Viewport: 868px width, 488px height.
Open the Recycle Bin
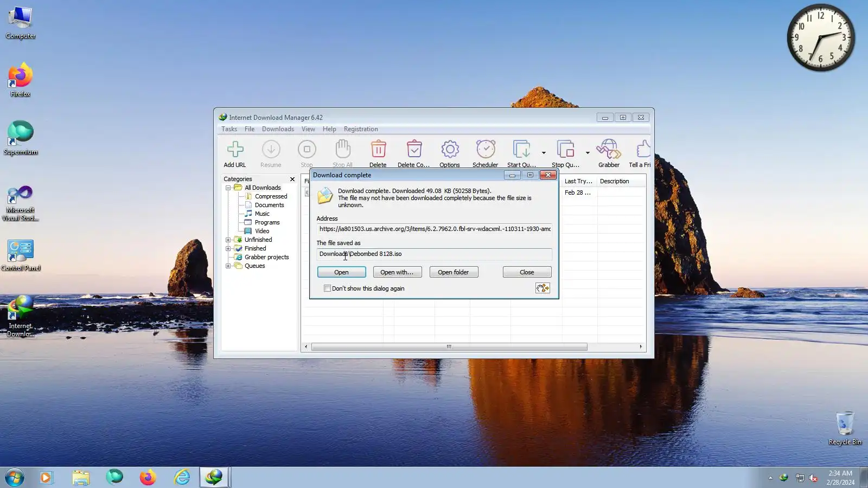pos(845,428)
